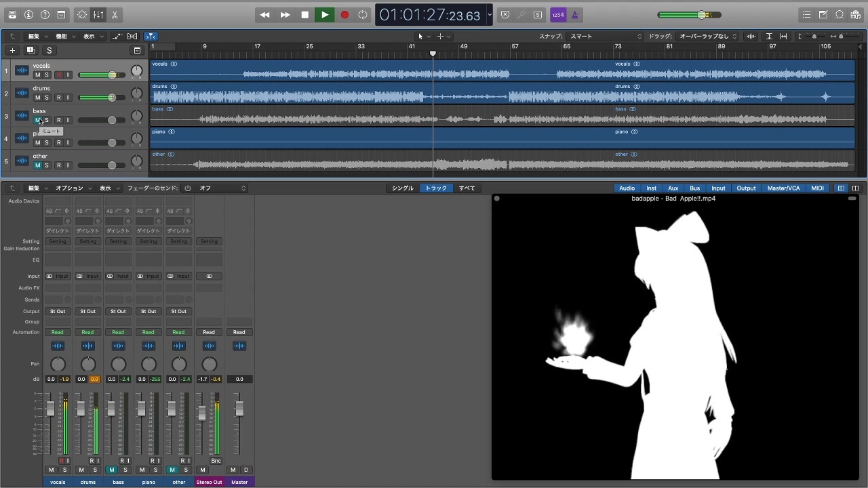Image resolution: width=868 pixels, height=488 pixels.
Task: Toggle the Mixer sliders icon in toolbar
Action: pos(98,15)
